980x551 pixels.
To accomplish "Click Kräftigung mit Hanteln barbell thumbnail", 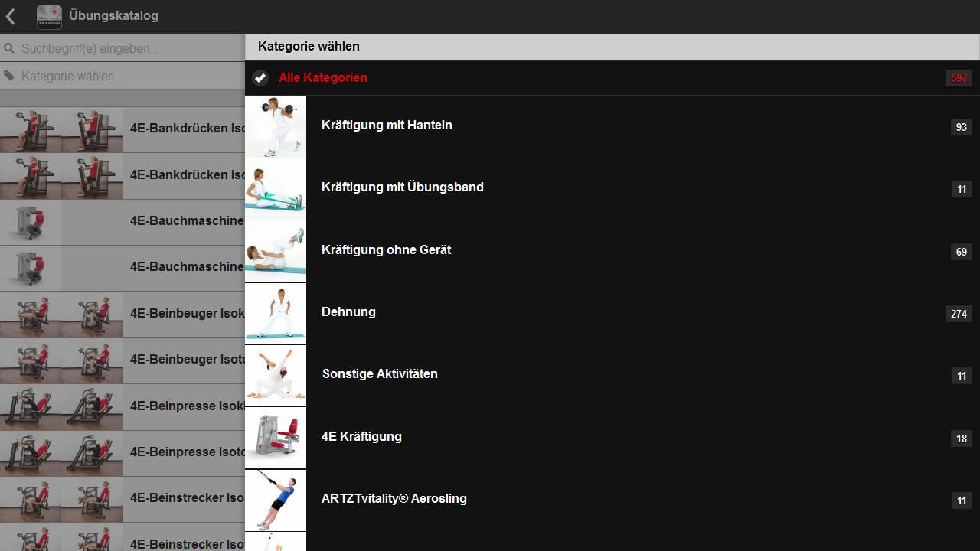I will click(x=276, y=127).
